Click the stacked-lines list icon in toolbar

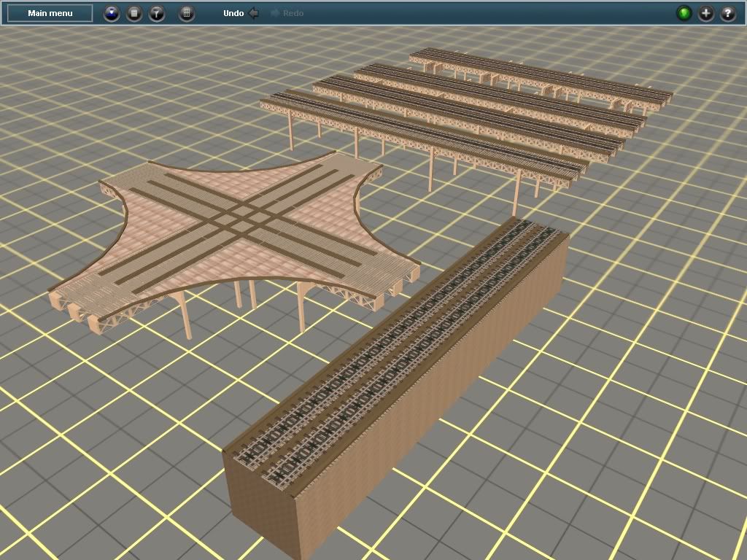(x=134, y=13)
